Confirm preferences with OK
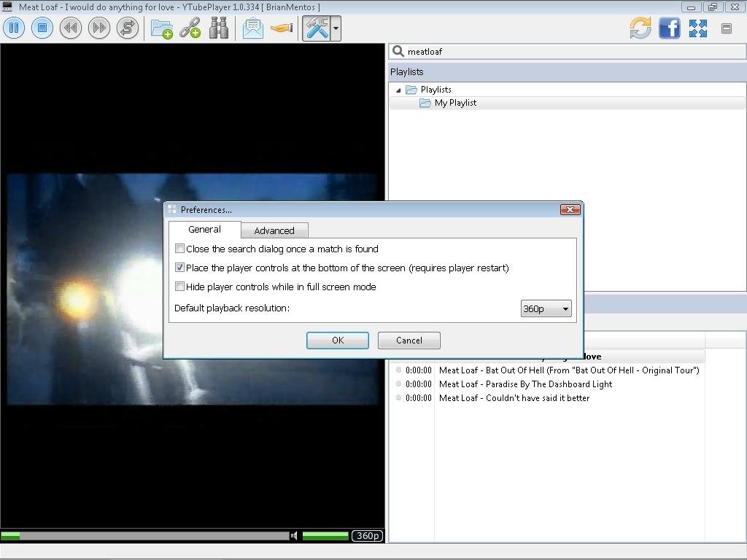 (x=338, y=341)
